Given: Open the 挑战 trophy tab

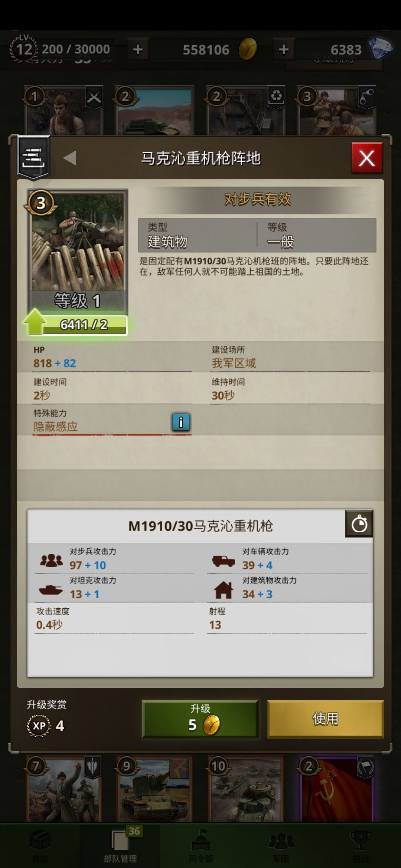Looking at the screenshot, I should 361,845.
